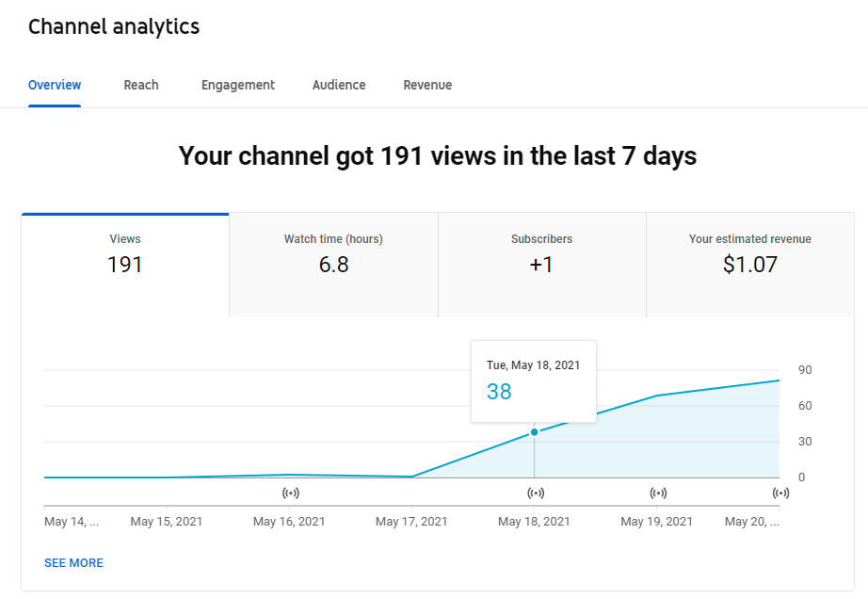Screen dimensions: 868x599
Task: Select the Overview tab
Action: pyautogui.click(x=55, y=85)
